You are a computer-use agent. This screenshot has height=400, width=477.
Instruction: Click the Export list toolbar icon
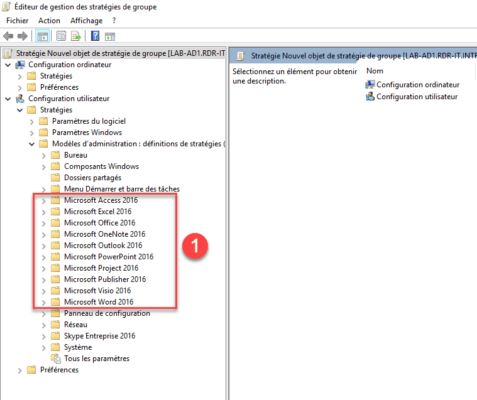(x=76, y=36)
